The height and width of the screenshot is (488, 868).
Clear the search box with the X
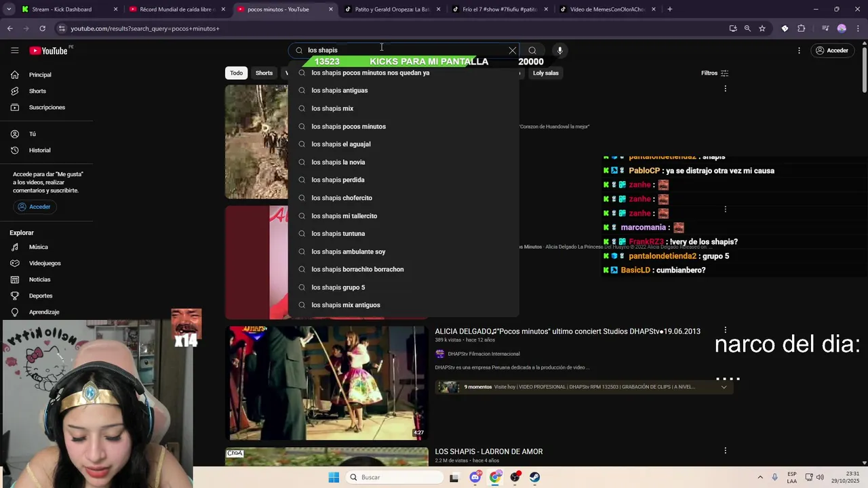(513, 50)
